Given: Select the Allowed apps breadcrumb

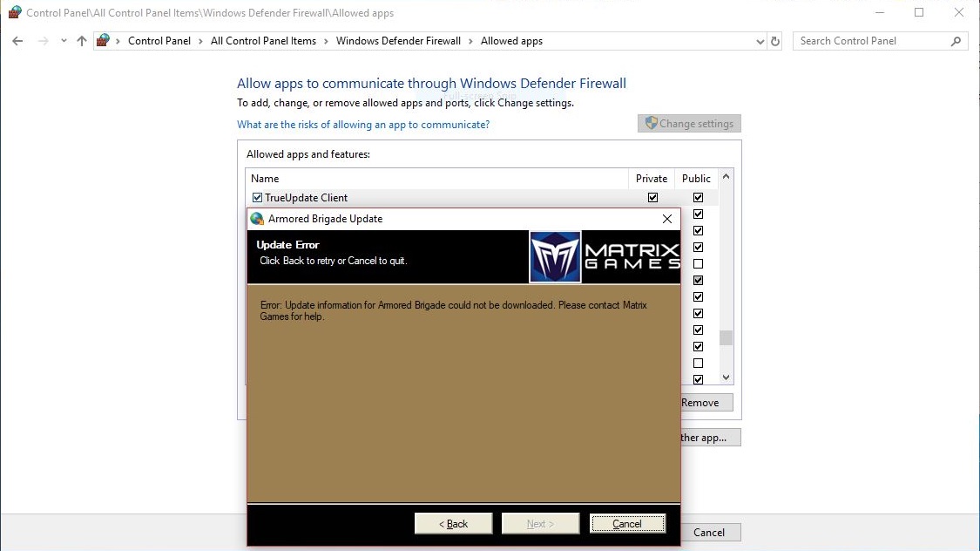Looking at the screenshot, I should click(x=511, y=41).
